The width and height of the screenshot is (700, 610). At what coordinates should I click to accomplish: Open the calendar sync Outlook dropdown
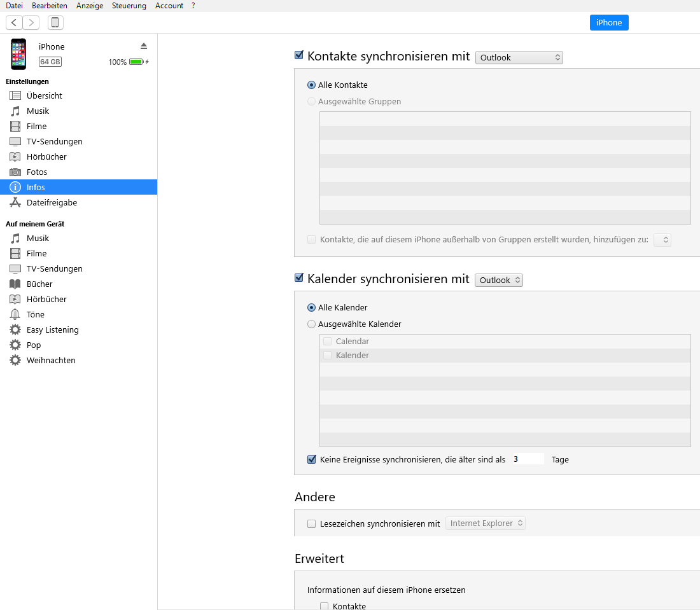499,281
